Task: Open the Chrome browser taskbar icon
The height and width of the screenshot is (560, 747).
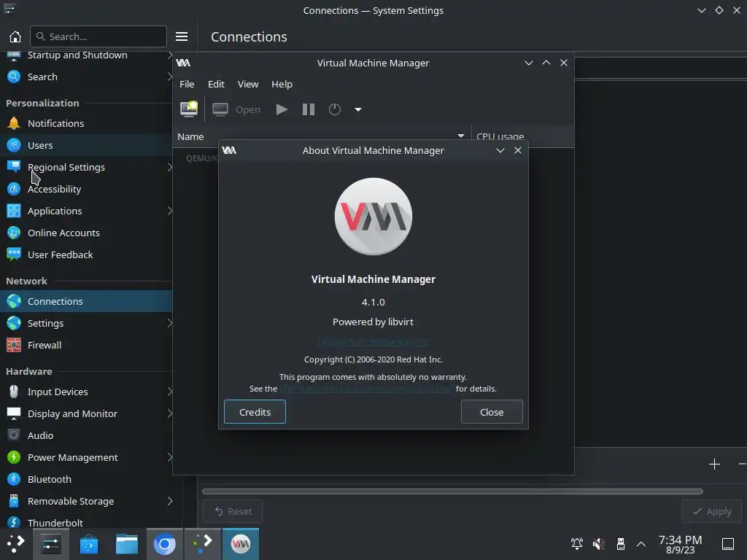Action: pyautogui.click(x=164, y=544)
